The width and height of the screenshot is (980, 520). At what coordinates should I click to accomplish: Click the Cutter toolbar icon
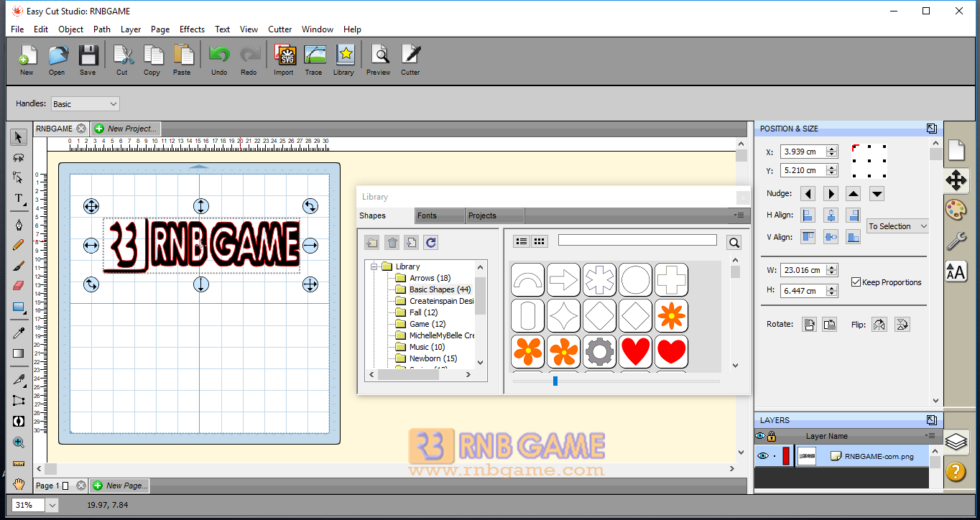[x=410, y=59]
